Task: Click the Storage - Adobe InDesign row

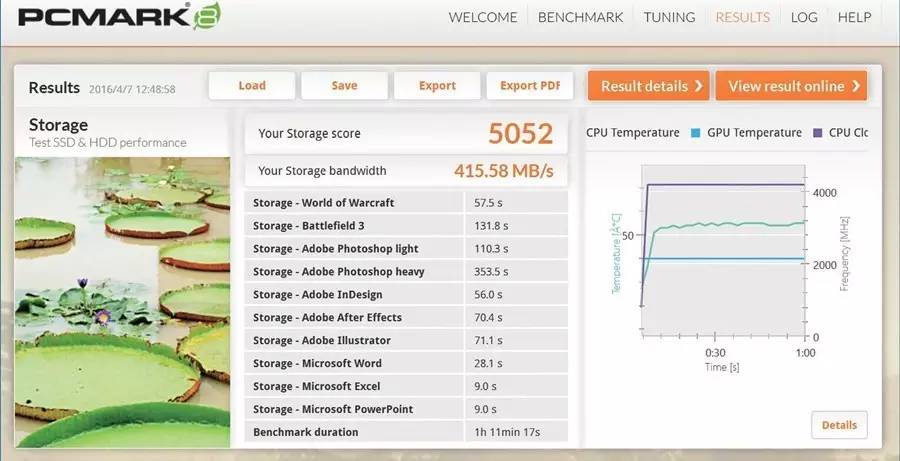Action: point(406,295)
